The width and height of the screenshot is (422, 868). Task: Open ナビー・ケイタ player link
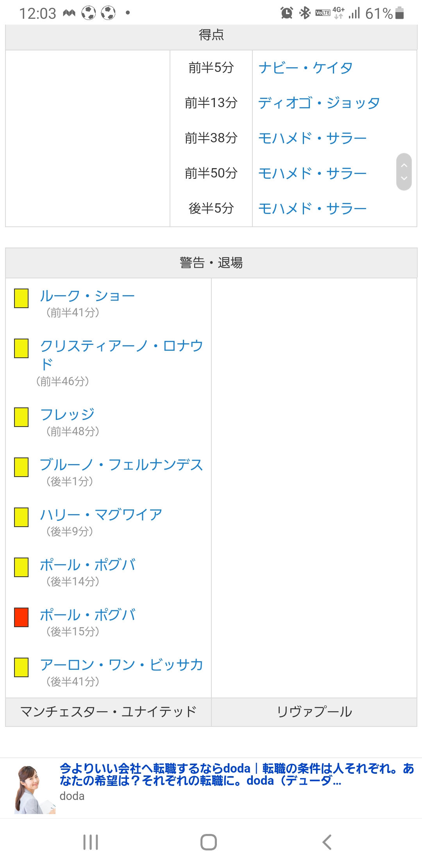(x=306, y=68)
